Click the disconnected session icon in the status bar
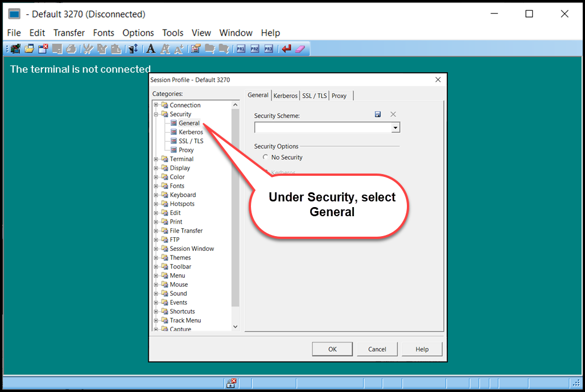The width and height of the screenshot is (585, 392). coord(232,383)
